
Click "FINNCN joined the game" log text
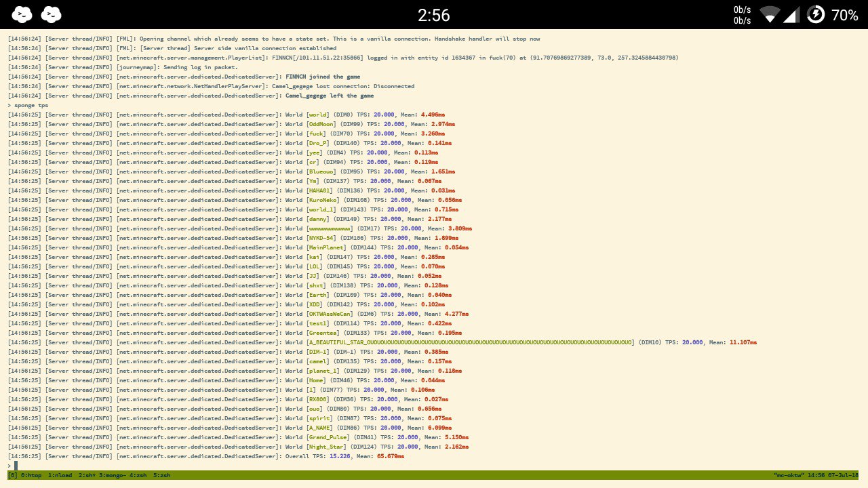(x=323, y=77)
